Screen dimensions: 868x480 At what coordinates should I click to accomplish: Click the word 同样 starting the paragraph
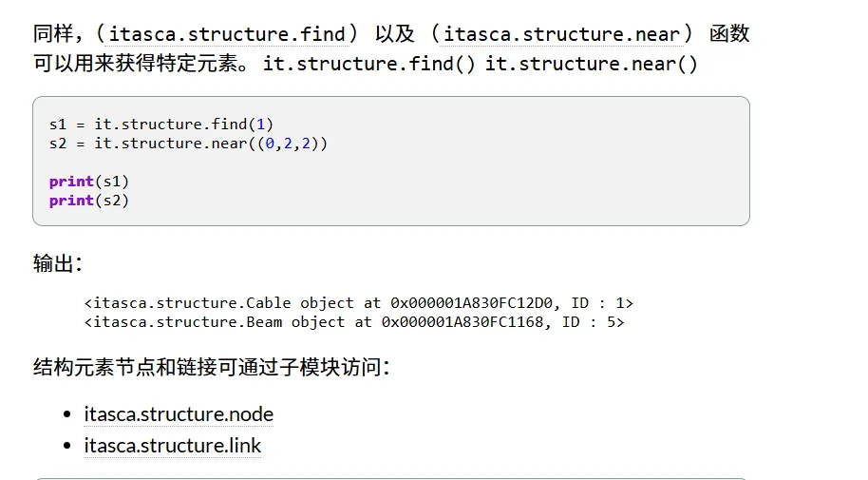tap(53, 34)
